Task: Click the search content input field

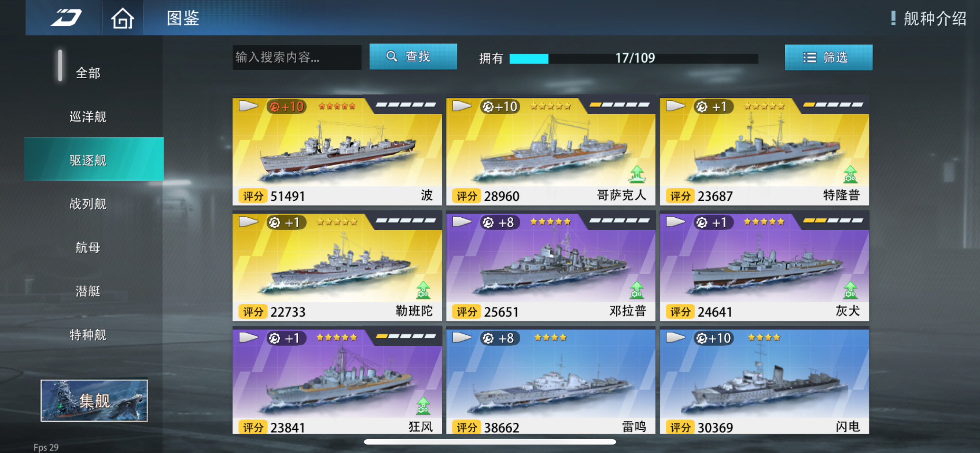Action: [x=297, y=58]
